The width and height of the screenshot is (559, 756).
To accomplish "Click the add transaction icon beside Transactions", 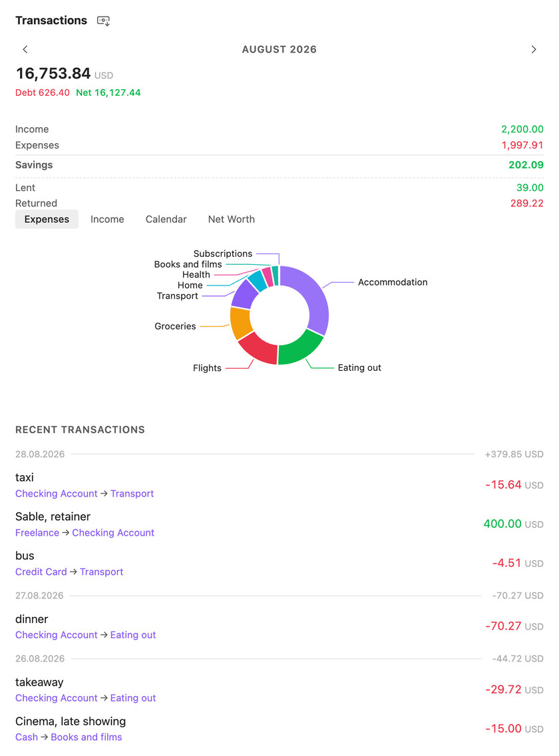I will click(x=103, y=21).
